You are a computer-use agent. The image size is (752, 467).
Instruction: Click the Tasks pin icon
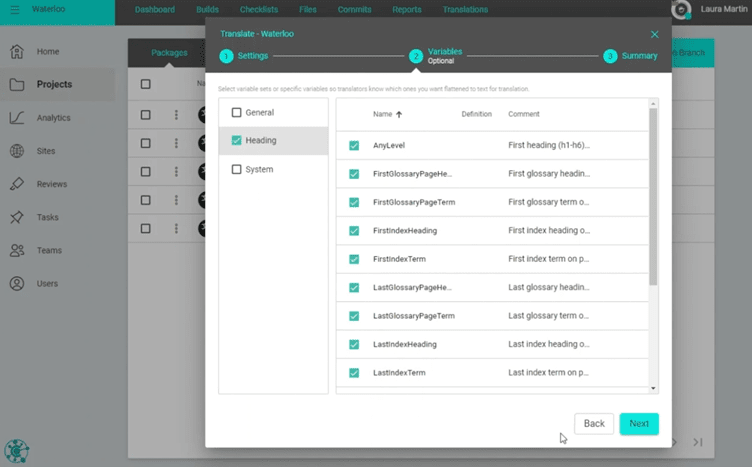[17, 217]
